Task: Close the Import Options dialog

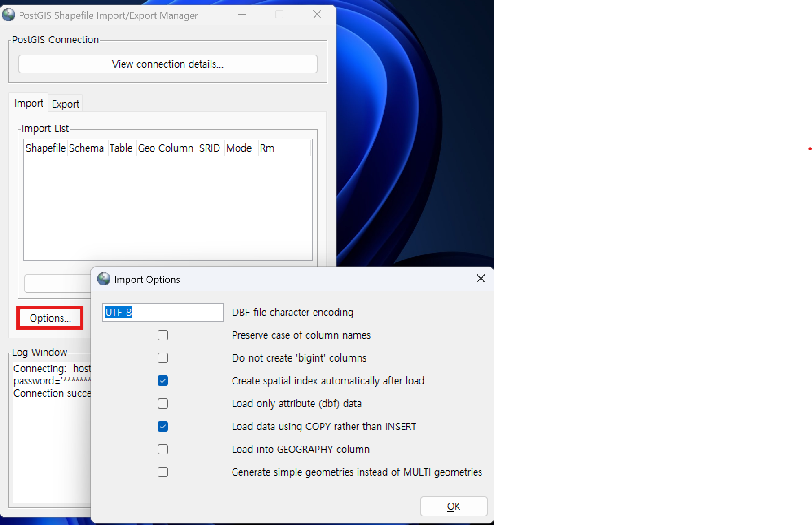Action: [x=481, y=279]
